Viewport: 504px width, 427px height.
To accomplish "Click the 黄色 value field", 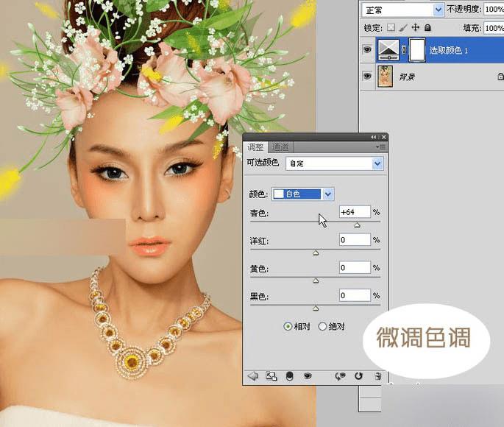I will pyautogui.click(x=355, y=267).
